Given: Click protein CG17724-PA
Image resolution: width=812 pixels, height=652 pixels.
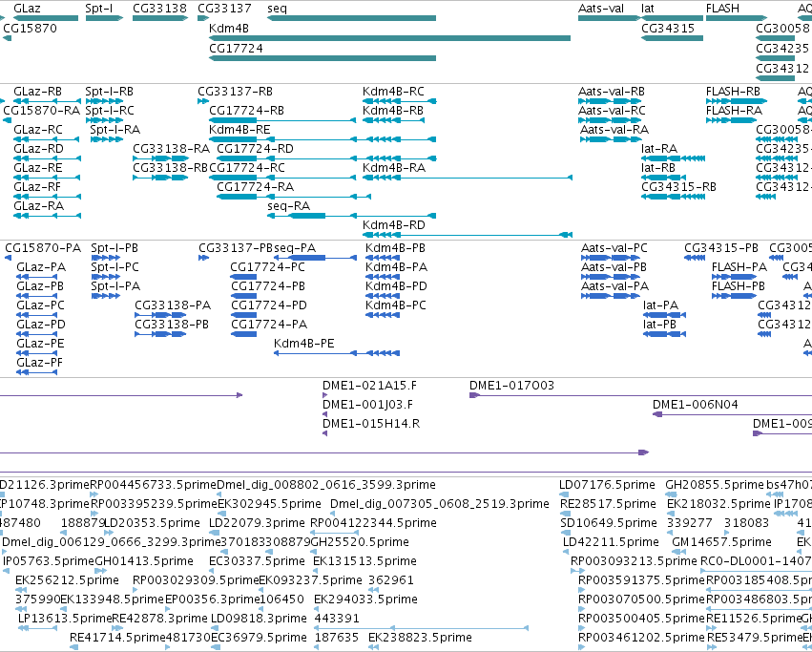Looking at the screenshot, I should [243, 334].
